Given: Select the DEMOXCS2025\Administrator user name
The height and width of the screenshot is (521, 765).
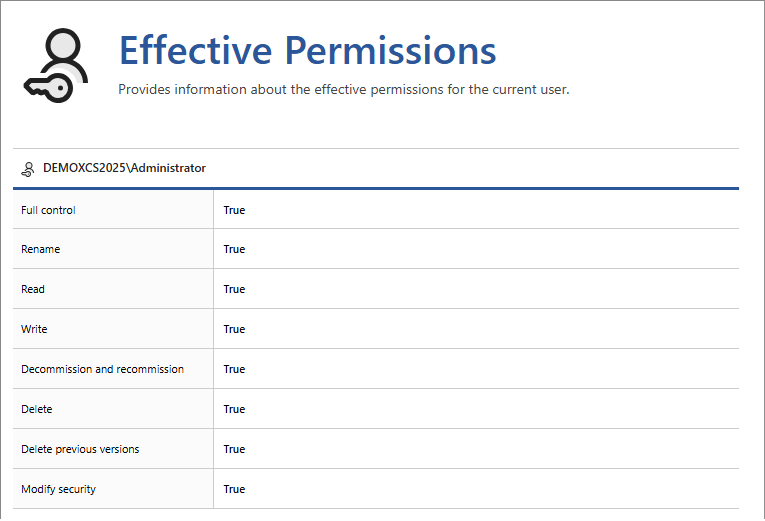Looking at the screenshot, I should (x=124, y=168).
